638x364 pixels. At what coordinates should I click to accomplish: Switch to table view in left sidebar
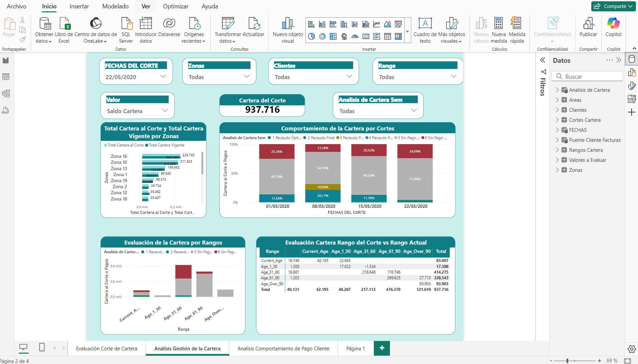(x=6, y=77)
